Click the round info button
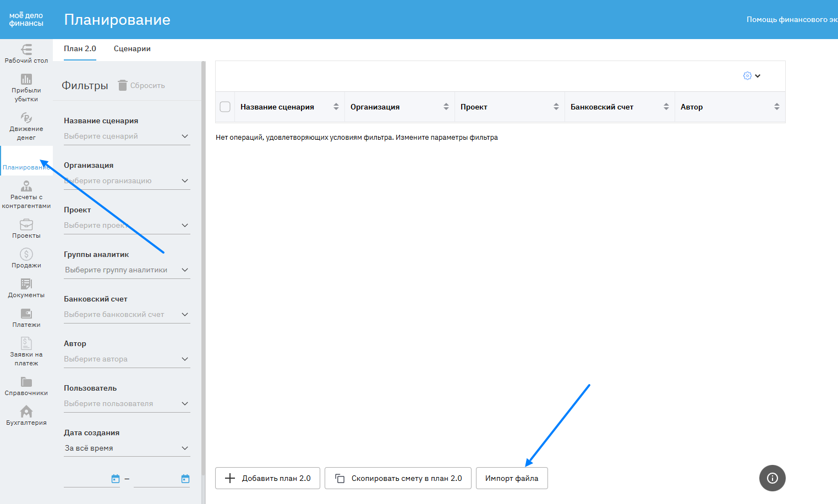838x504 pixels. pos(773,478)
